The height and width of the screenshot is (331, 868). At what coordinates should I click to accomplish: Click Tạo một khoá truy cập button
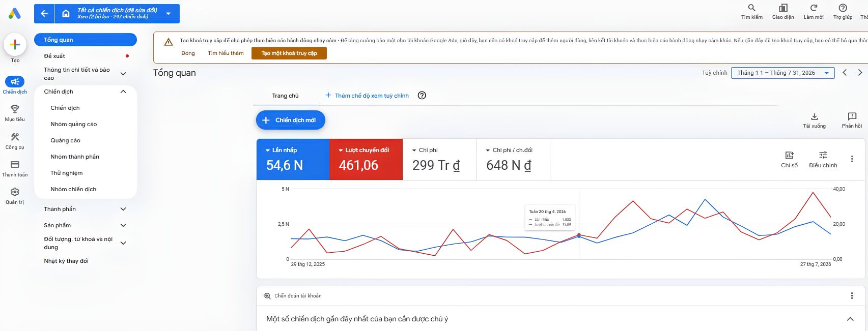coord(289,53)
